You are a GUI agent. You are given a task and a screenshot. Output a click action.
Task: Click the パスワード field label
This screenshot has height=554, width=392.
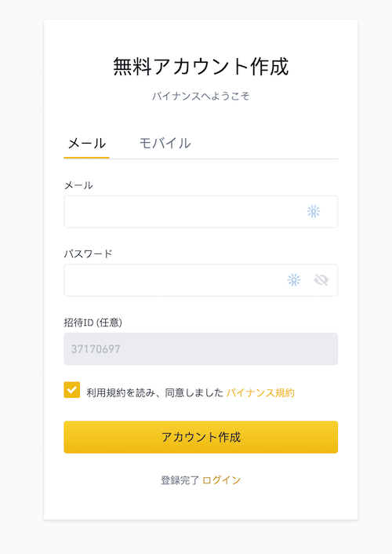point(88,253)
